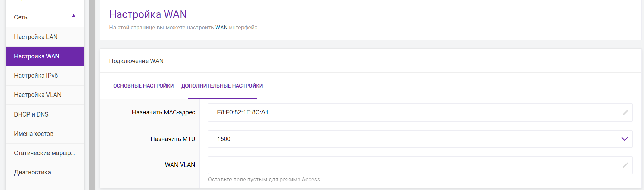This screenshot has width=644, height=190.
Task: Collapse the Сеть section arrow
Action: 74,16
